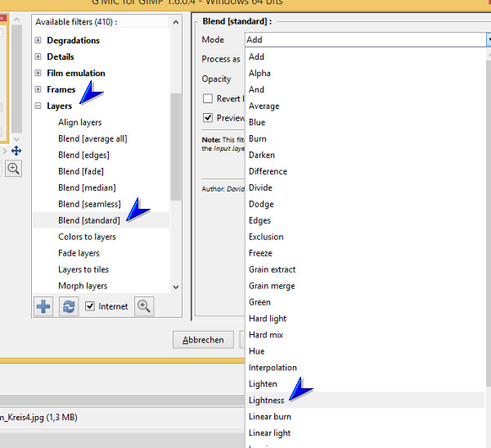
Task: Enable the Revert layers checkbox
Action: coord(208,98)
